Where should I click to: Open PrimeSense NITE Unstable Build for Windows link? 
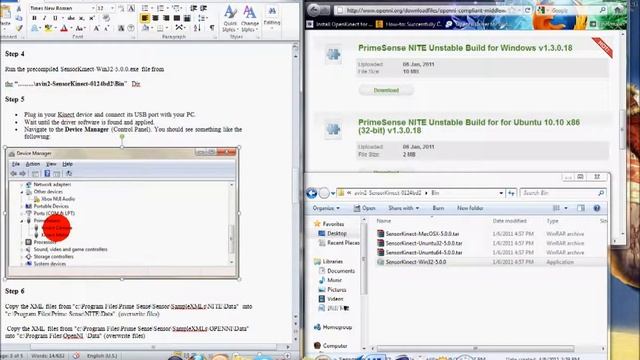tap(465, 48)
